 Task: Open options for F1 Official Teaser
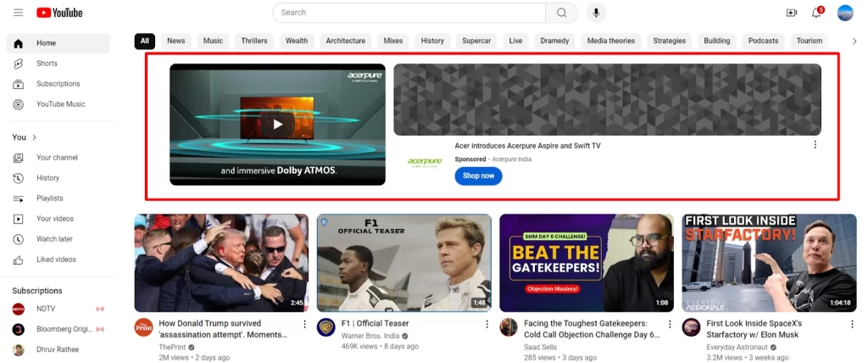[487, 324]
